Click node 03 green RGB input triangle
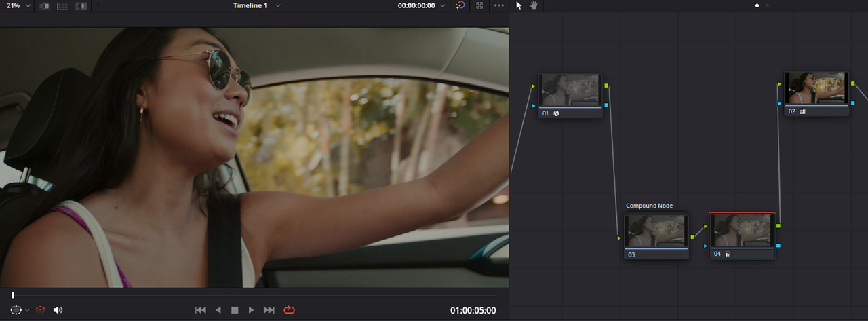 click(620, 238)
